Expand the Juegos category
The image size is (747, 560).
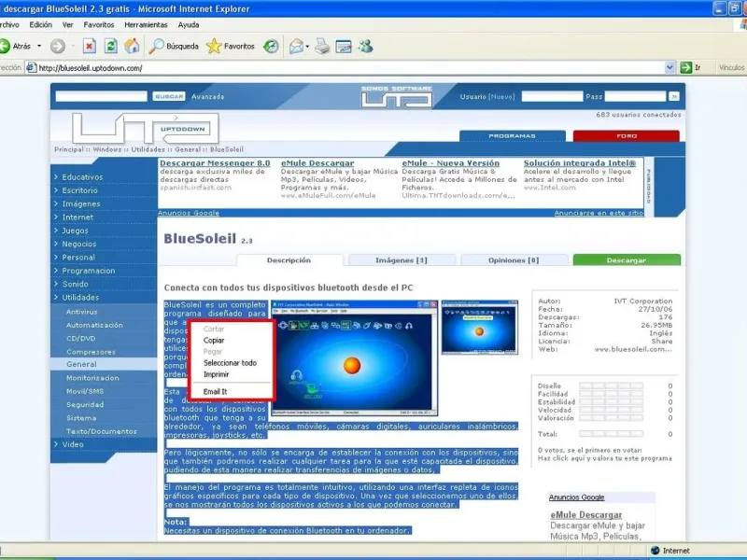[x=75, y=230]
